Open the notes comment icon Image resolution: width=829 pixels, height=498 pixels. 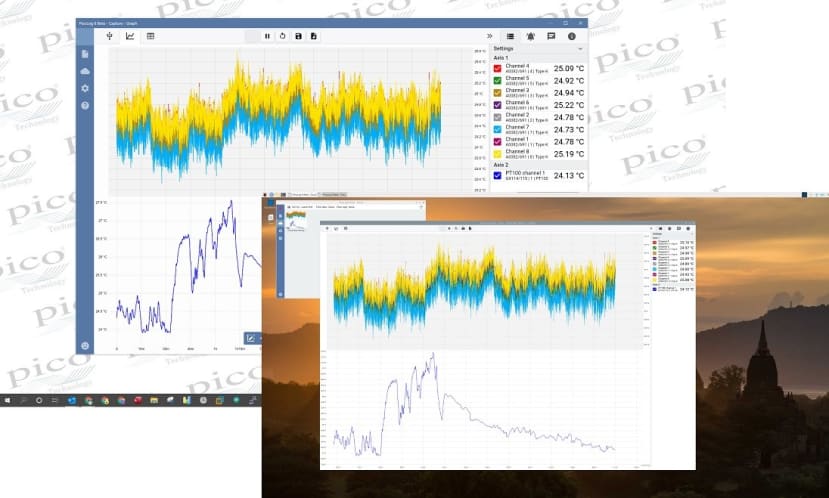point(551,36)
